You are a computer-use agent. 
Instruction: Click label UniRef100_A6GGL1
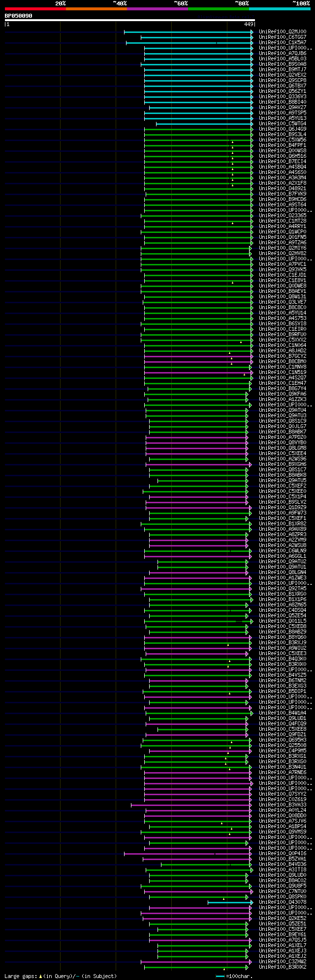pyautogui.click(x=283, y=556)
